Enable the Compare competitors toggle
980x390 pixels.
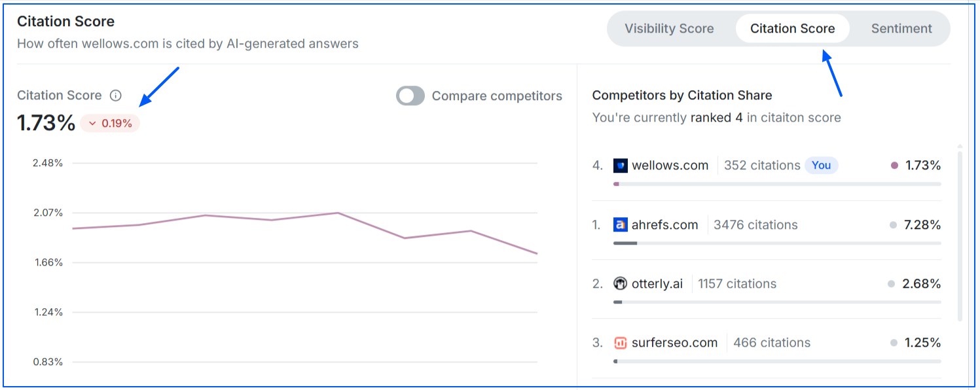[410, 96]
